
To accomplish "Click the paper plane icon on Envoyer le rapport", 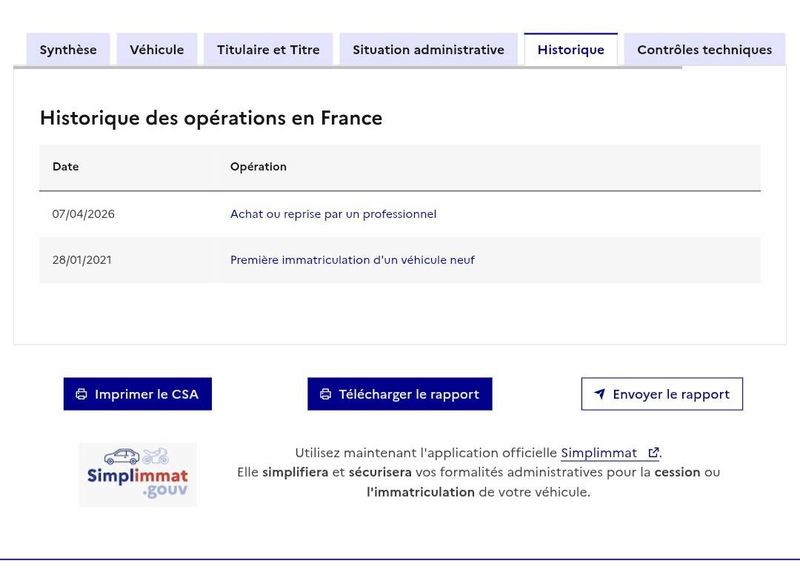I will pos(600,393).
